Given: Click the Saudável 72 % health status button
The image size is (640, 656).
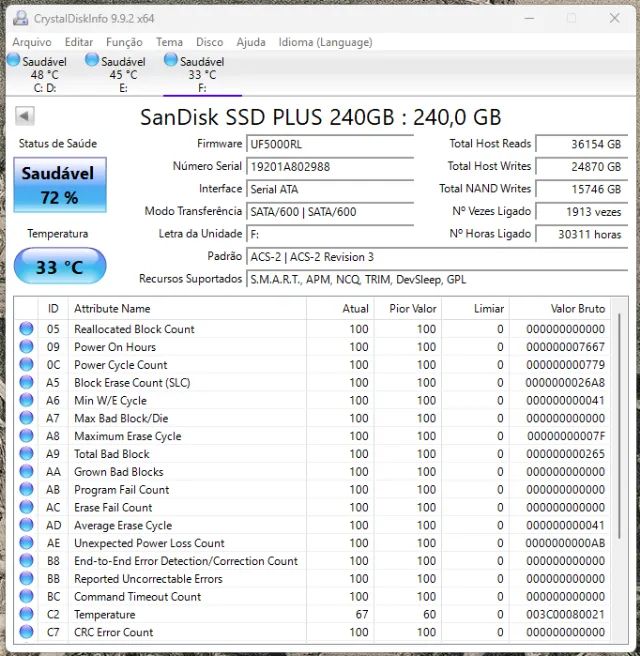Looking at the screenshot, I should click(x=60, y=184).
